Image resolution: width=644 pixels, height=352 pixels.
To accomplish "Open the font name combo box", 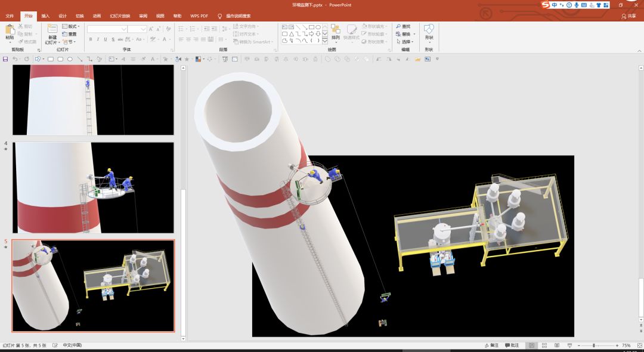I will pyautogui.click(x=107, y=29).
